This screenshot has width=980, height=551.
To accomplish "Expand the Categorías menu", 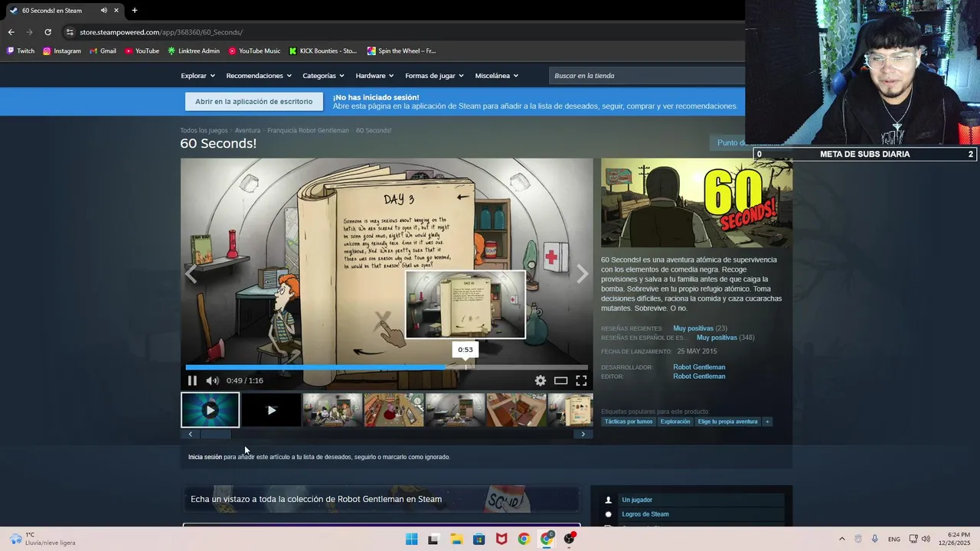I will 323,76.
